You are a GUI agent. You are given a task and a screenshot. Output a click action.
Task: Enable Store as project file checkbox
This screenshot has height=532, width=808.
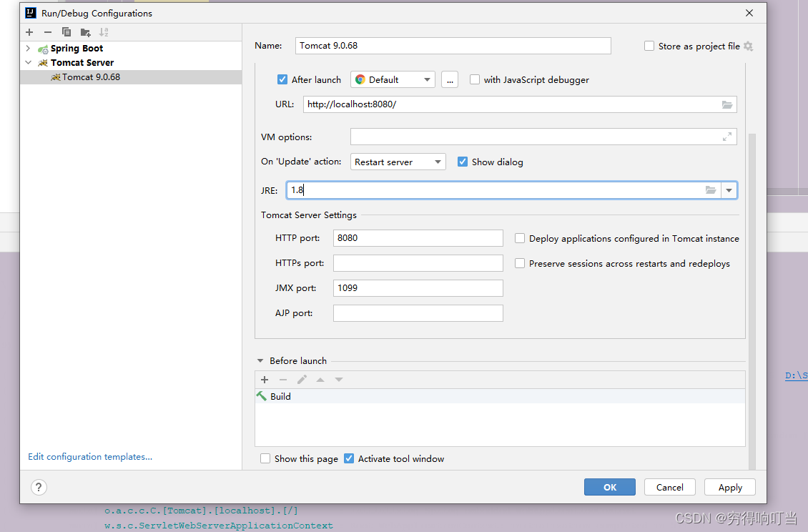649,46
